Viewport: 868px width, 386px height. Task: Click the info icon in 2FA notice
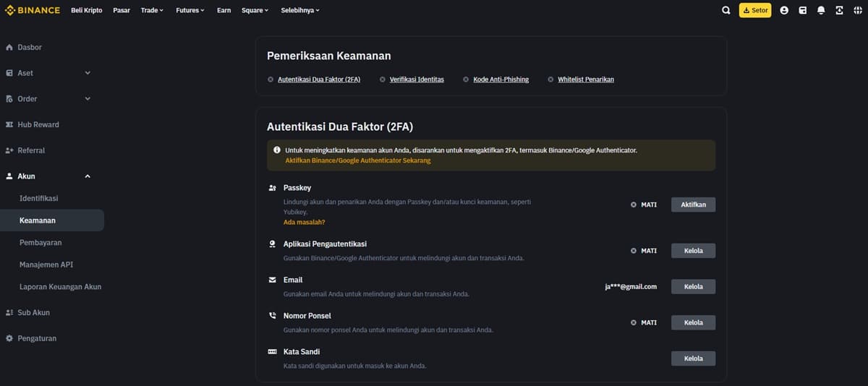(x=277, y=150)
